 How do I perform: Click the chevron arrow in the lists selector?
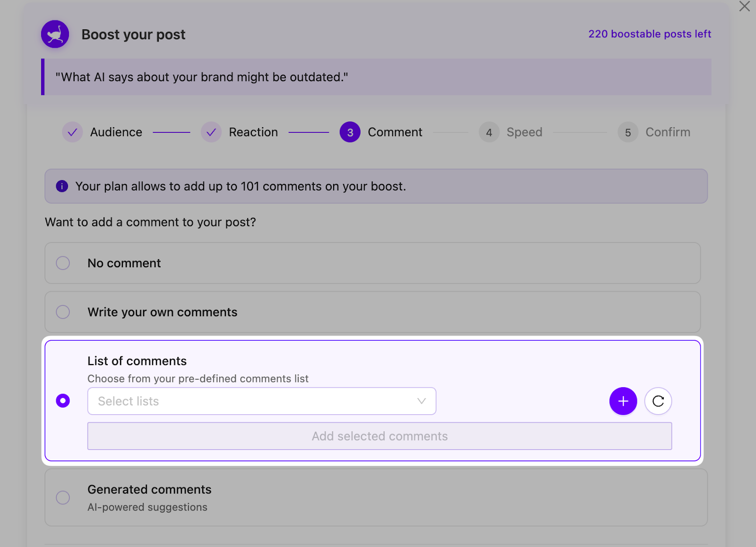[421, 401]
